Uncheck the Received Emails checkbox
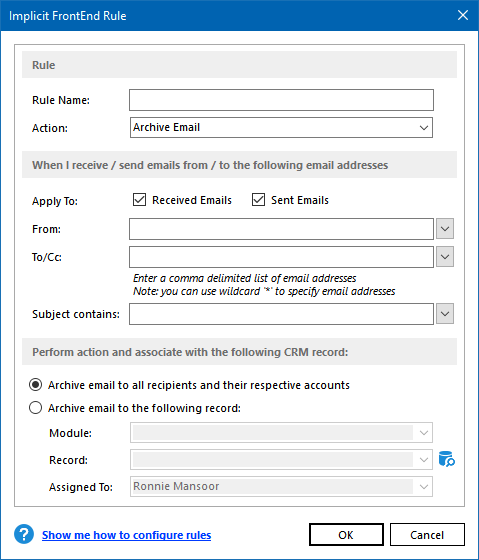Image resolution: width=479 pixels, height=560 pixels. pos(139,200)
